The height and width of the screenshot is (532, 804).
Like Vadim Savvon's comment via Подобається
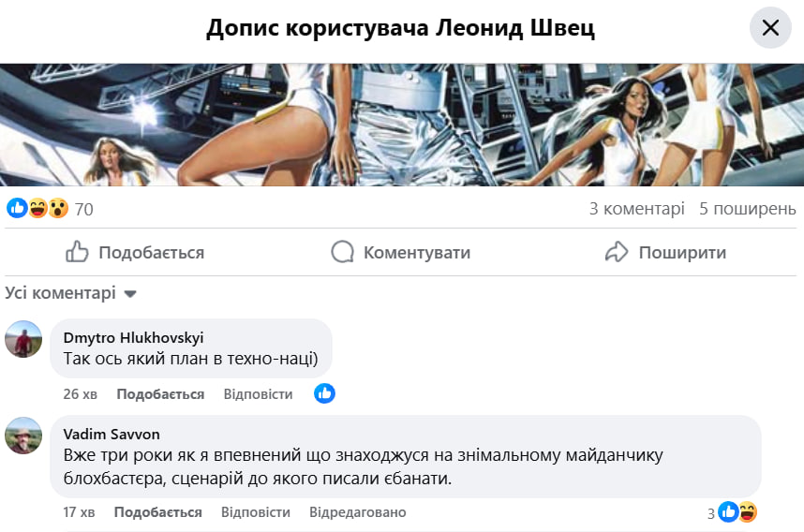(x=157, y=512)
